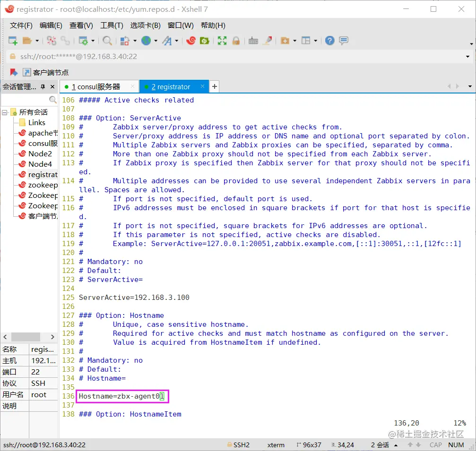Click the color scheme toolbar icon

coord(125,40)
